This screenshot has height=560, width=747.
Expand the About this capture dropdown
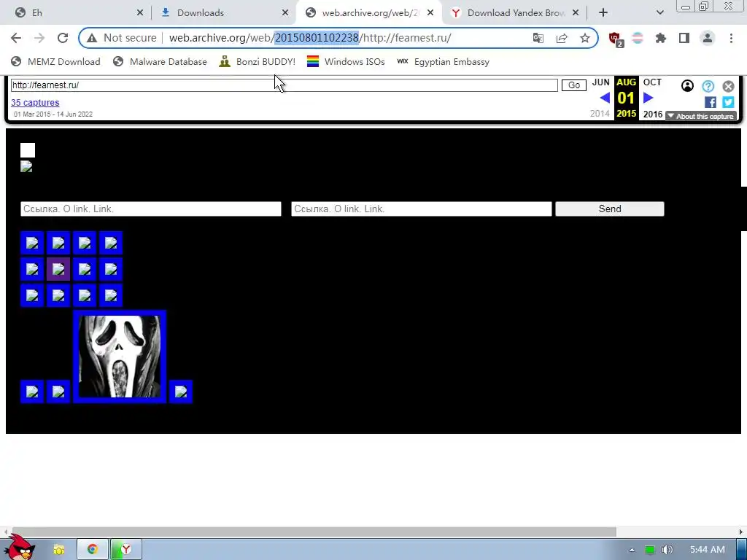701,116
